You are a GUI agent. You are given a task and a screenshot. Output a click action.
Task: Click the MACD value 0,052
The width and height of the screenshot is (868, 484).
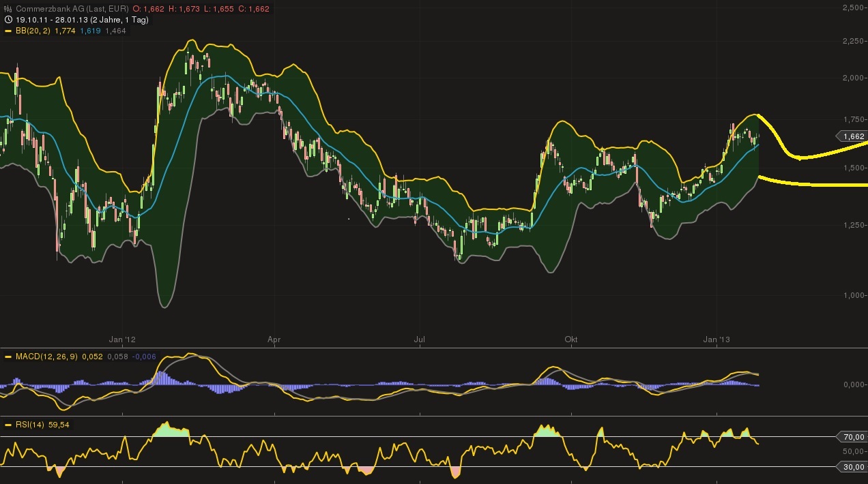[93, 357]
